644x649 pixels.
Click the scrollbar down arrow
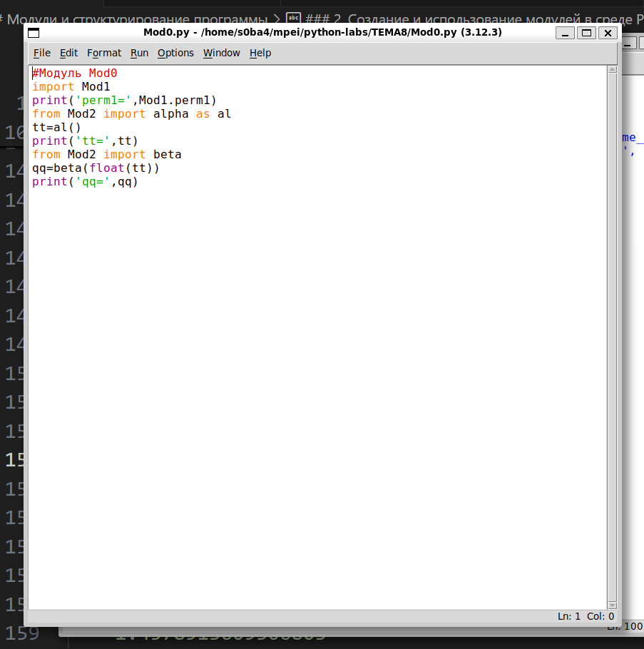pyautogui.click(x=612, y=605)
